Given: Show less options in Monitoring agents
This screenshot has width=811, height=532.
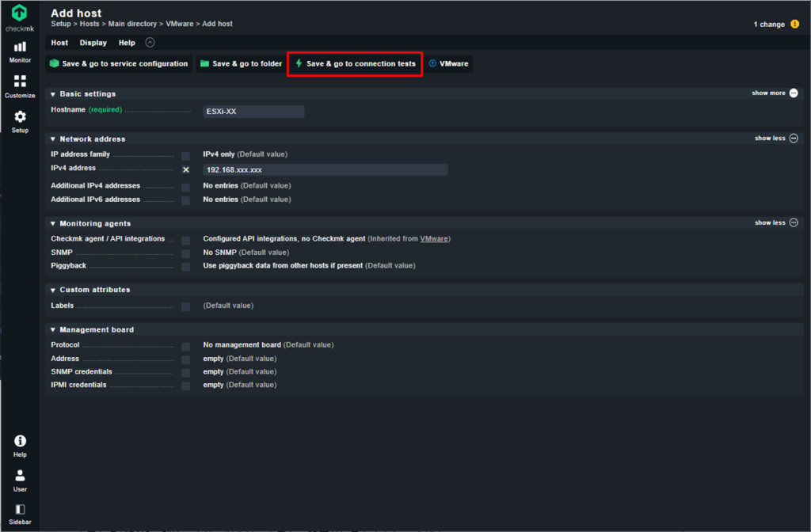Looking at the screenshot, I should pyautogui.click(x=776, y=222).
